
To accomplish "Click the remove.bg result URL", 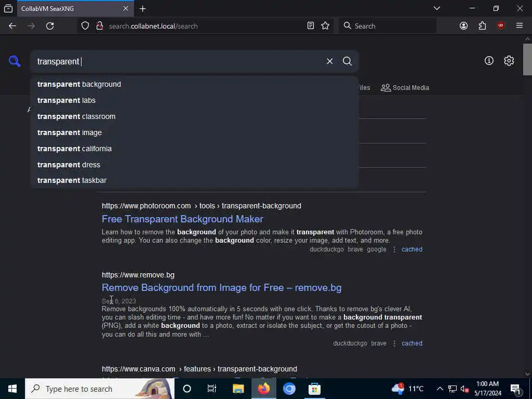I will point(138,275).
